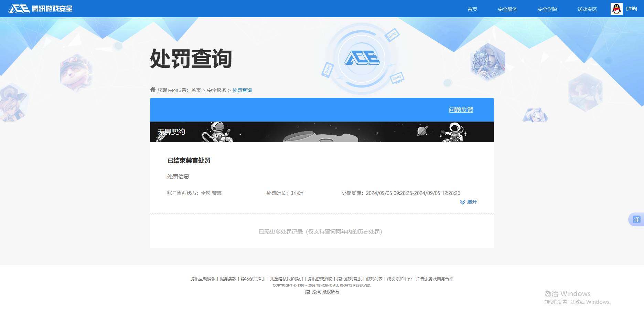Open the 服务条款 footer link
644x322 pixels.
click(x=228, y=279)
